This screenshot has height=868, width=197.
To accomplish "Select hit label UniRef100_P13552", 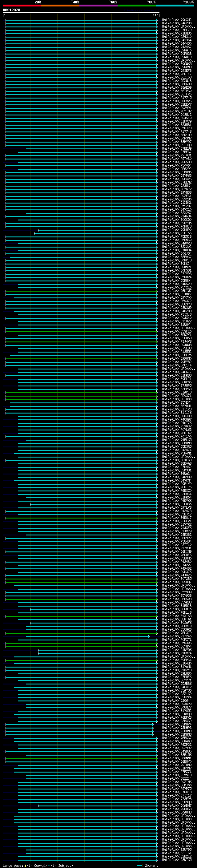I will (177, 352).
